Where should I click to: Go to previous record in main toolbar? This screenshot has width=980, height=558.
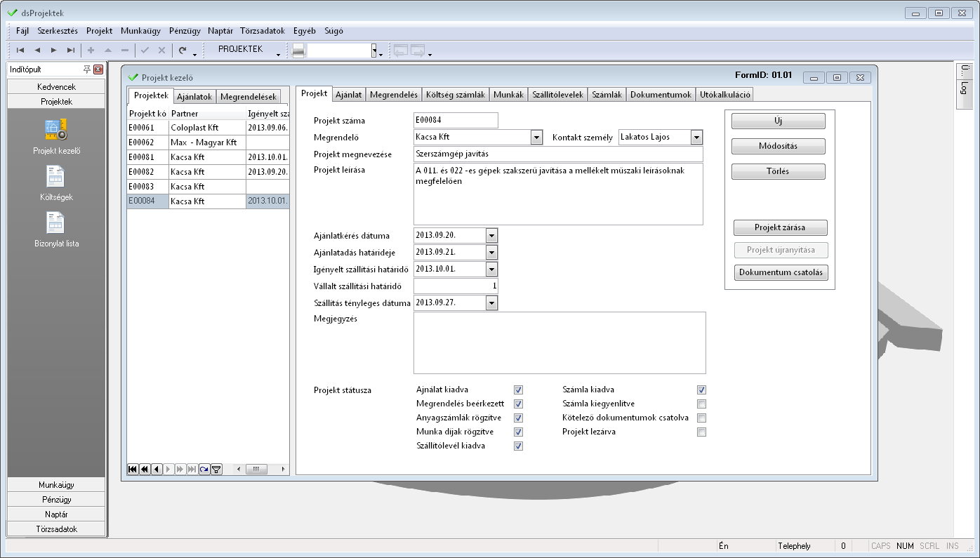pos(37,51)
